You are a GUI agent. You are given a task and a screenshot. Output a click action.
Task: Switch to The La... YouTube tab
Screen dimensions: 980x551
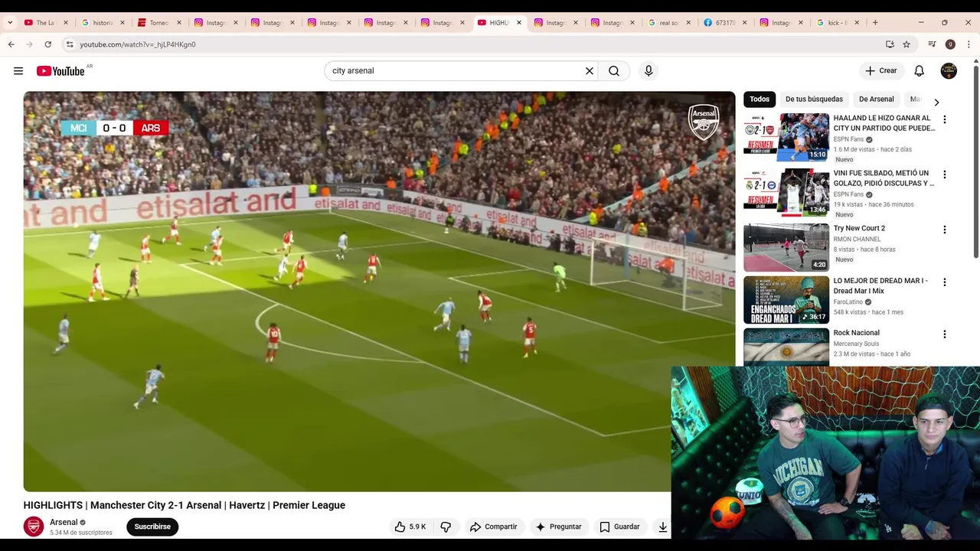tap(46, 23)
